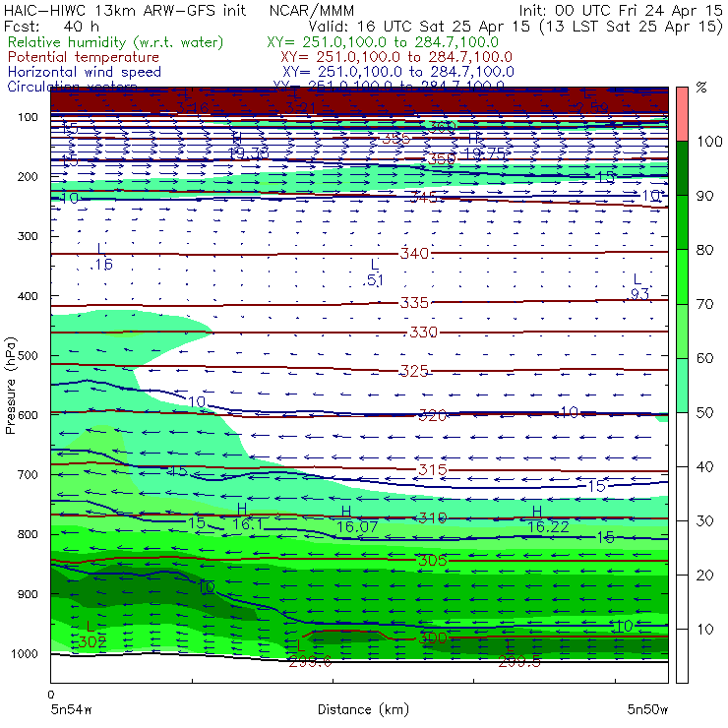Click the 80–90% green color bar segment
This screenshot has width=728, height=728.
pos(682,222)
